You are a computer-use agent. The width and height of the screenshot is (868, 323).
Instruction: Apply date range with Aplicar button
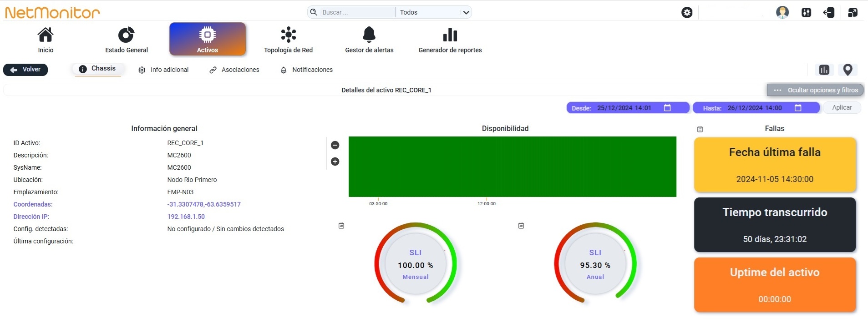pyautogui.click(x=842, y=107)
